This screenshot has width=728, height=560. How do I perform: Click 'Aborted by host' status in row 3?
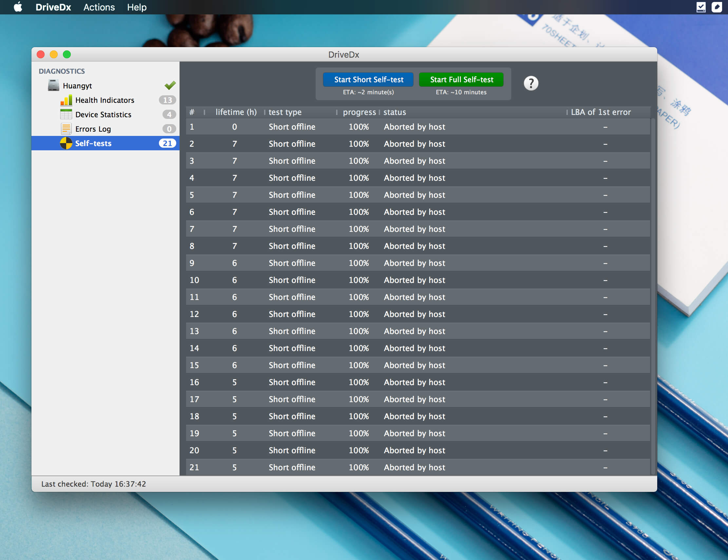[x=414, y=161]
